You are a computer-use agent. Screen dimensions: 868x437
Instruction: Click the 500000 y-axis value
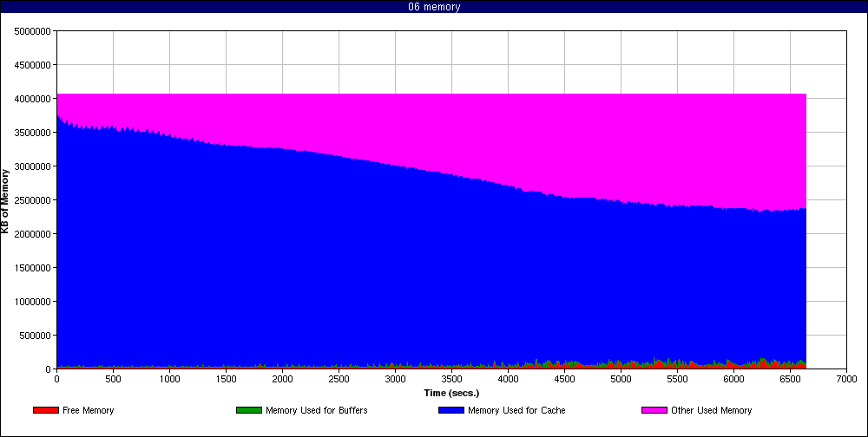pos(35,336)
